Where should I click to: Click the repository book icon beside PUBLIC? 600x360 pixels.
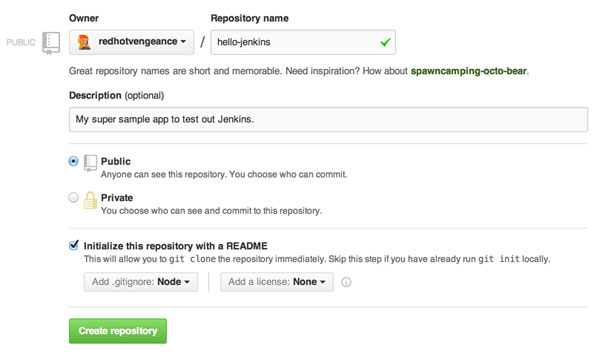(51, 43)
